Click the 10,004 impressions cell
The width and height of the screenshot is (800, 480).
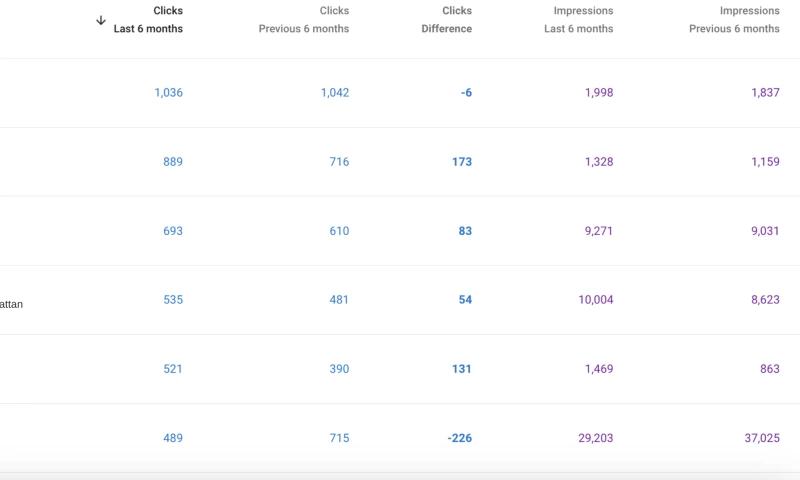click(595, 300)
